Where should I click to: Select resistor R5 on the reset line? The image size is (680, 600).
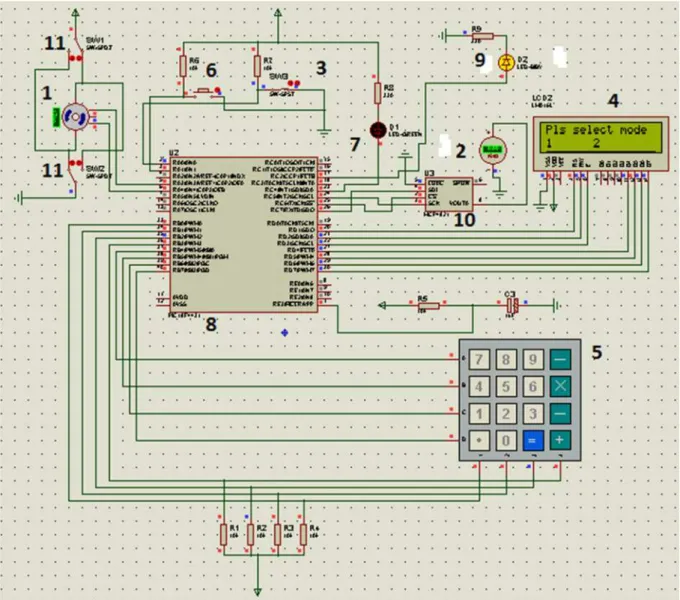[x=428, y=306]
